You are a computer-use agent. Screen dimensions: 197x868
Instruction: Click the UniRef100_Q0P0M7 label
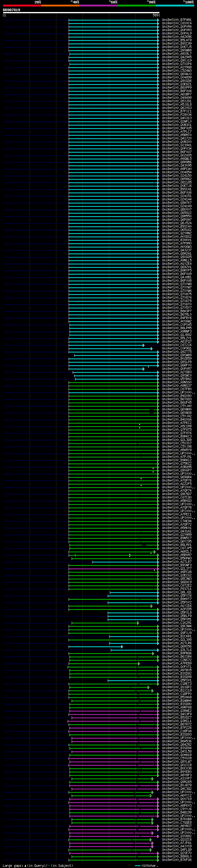point(176,369)
